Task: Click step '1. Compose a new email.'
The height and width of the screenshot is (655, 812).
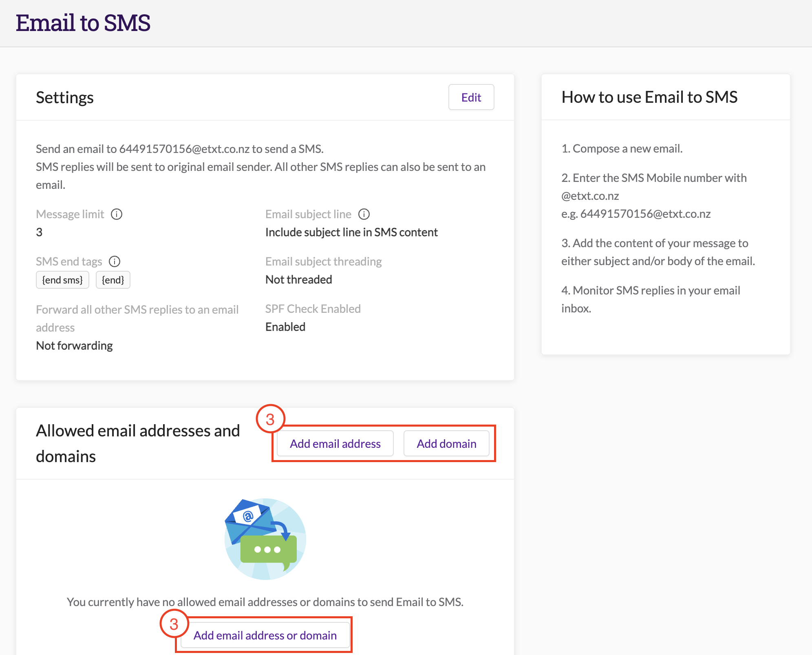Action: point(622,148)
